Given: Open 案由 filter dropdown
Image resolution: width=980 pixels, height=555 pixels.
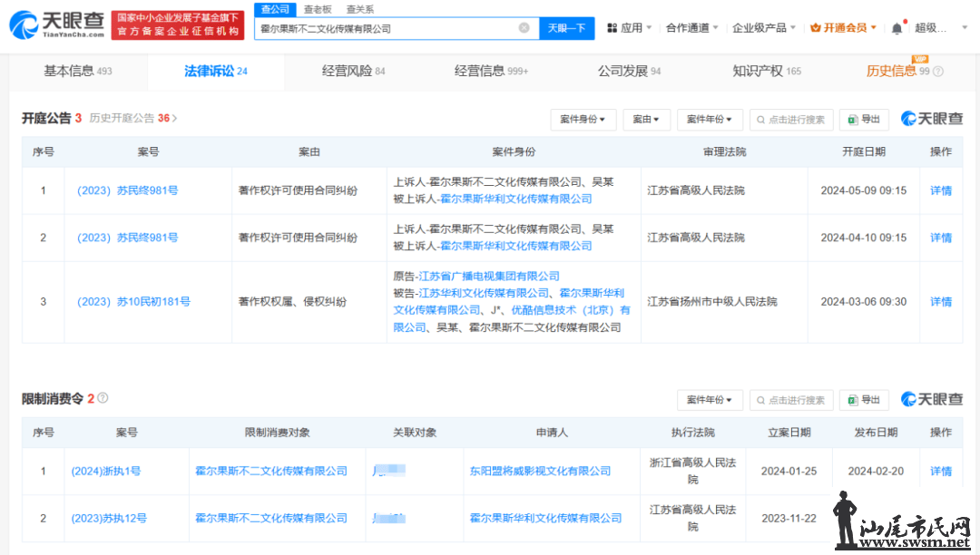Looking at the screenshot, I should [x=646, y=119].
